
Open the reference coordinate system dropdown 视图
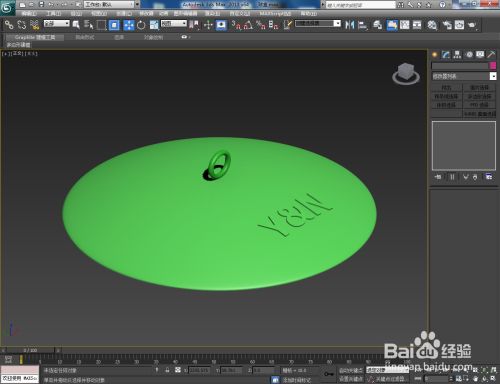(174, 24)
